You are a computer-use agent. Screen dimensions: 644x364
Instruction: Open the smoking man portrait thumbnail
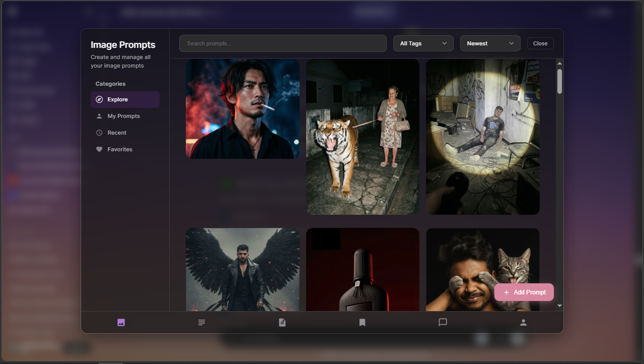243,109
